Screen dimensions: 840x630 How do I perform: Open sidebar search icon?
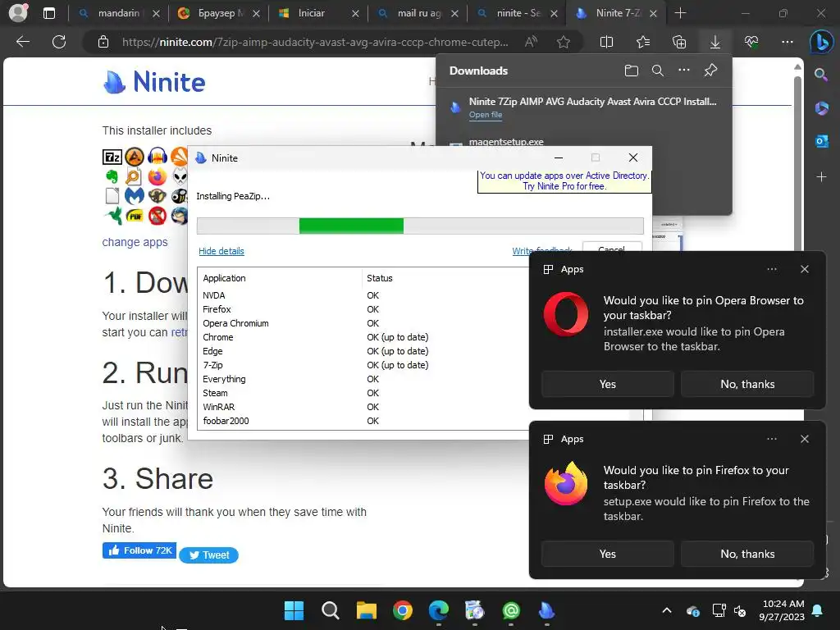tap(821, 75)
